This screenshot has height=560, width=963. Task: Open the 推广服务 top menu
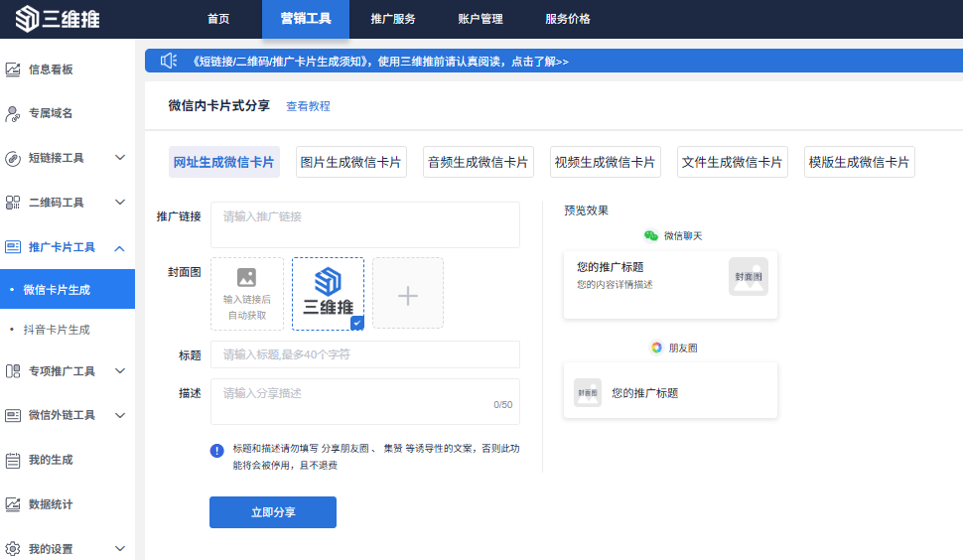coord(393,19)
